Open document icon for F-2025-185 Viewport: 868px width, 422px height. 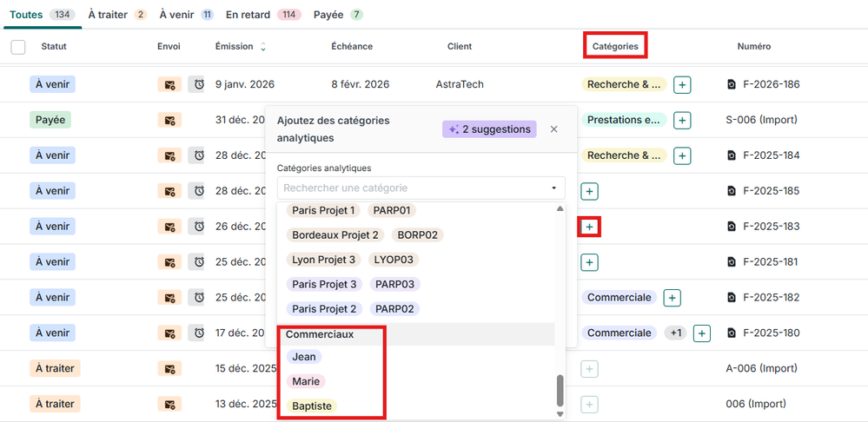click(732, 191)
